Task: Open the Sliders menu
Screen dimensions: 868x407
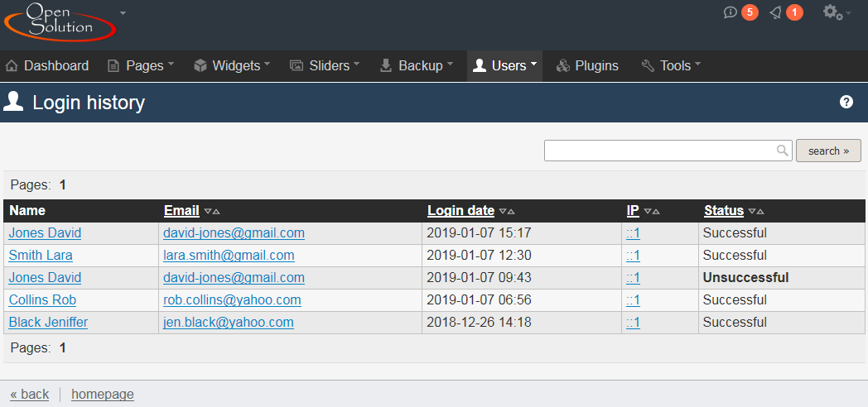Action: pyautogui.click(x=325, y=66)
